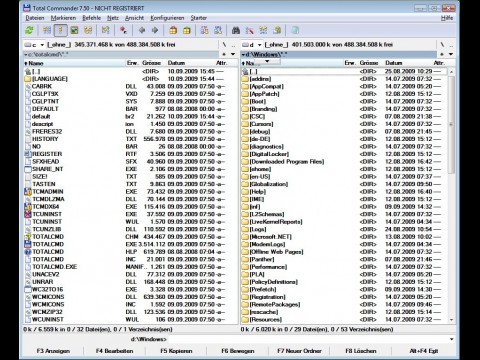Click the right panel scrollbar down arrow

coord(452,320)
